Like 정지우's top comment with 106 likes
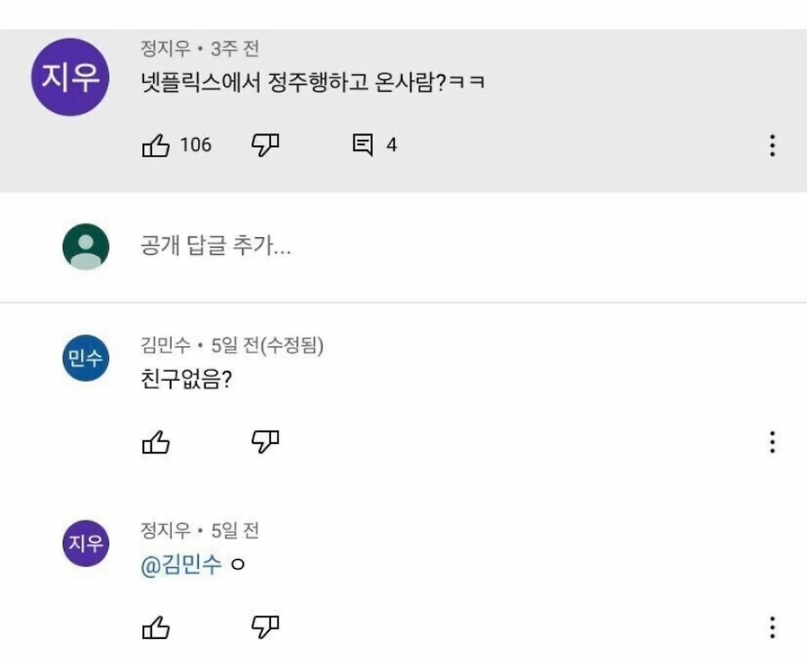Image resolution: width=807 pixels, height=672 pixels. point(156,146)
